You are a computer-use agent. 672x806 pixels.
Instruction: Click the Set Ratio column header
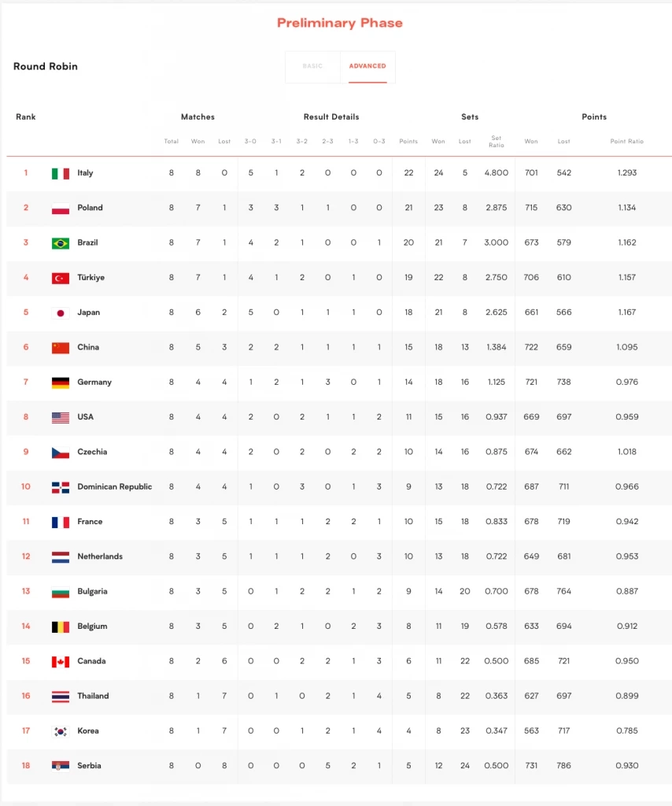pyautogui.click(x=496, y=142)
